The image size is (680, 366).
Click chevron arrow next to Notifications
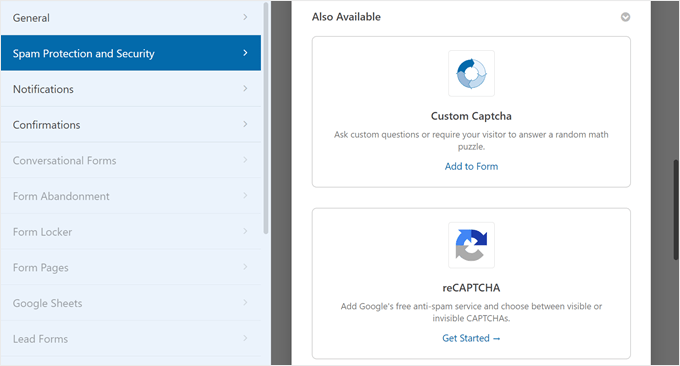(x=245, y=88)
